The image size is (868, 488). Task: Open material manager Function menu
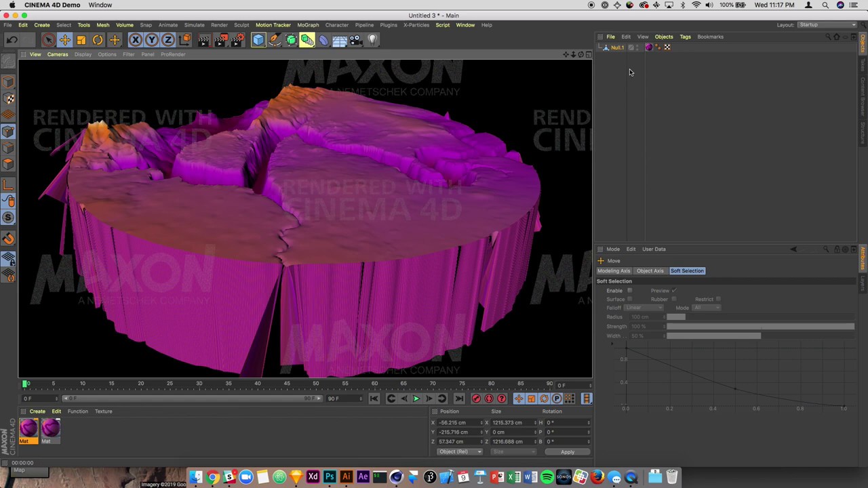click(x=77, y=411)
